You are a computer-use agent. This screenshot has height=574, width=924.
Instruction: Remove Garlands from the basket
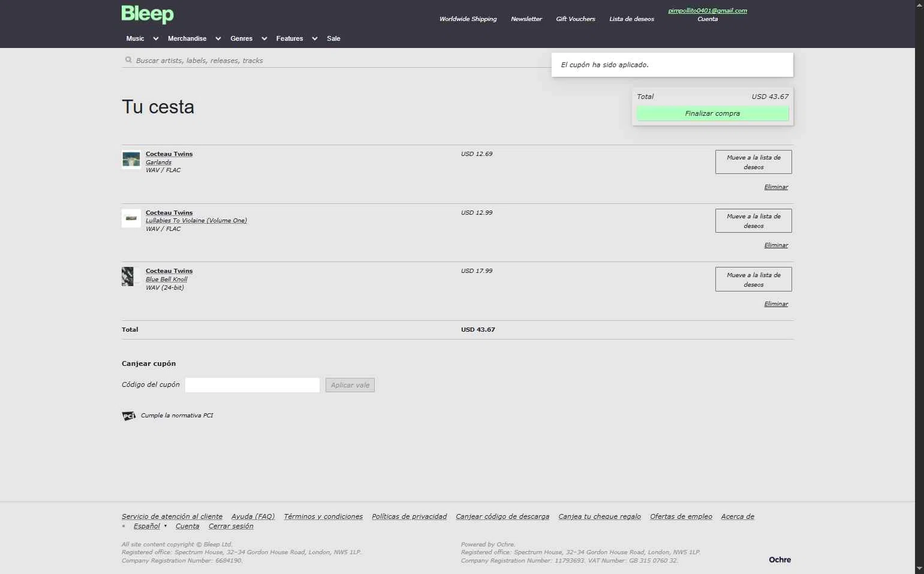(x=776, y=187)
